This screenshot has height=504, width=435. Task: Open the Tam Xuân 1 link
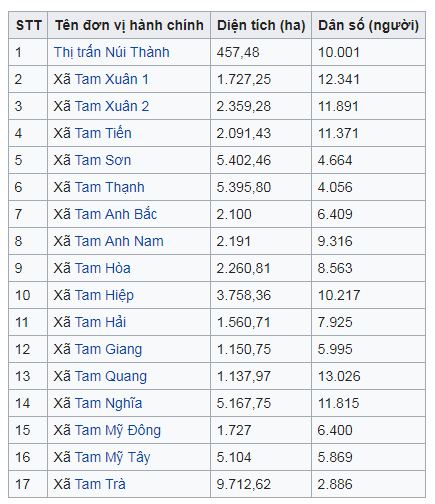[x=112, y=79]
